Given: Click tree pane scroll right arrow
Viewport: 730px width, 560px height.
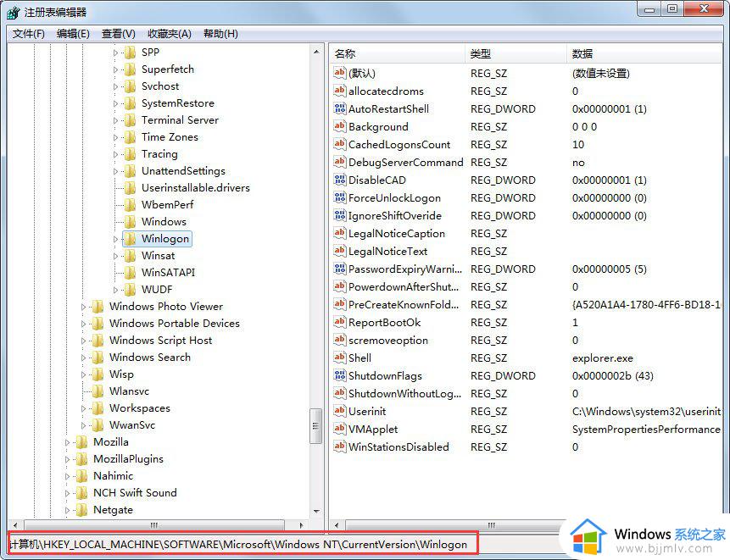Looking at the screenshot, I should coord(301,525).
